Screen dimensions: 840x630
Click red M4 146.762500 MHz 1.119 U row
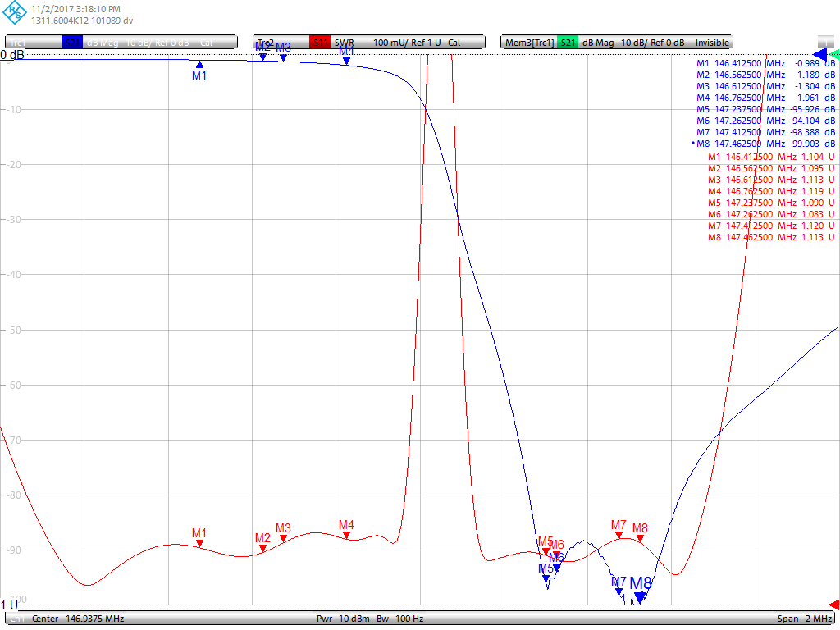(771, 191)
